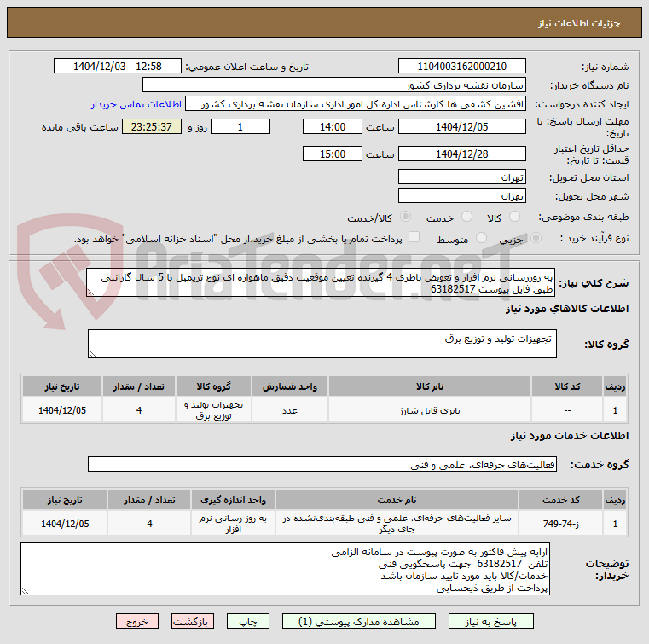Click the استان محل تحویل field

click(462, 177)
